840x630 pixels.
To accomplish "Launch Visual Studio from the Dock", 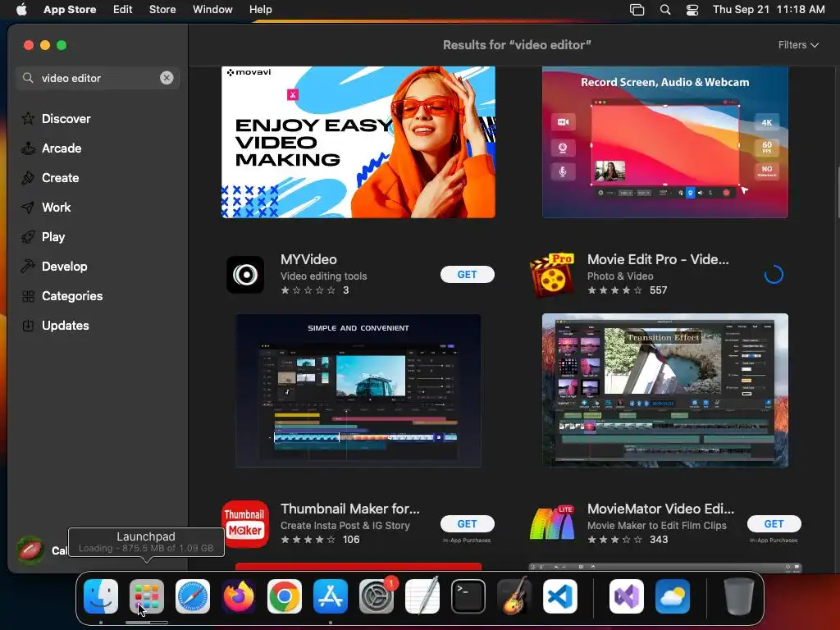I will (x=627, y=596).
